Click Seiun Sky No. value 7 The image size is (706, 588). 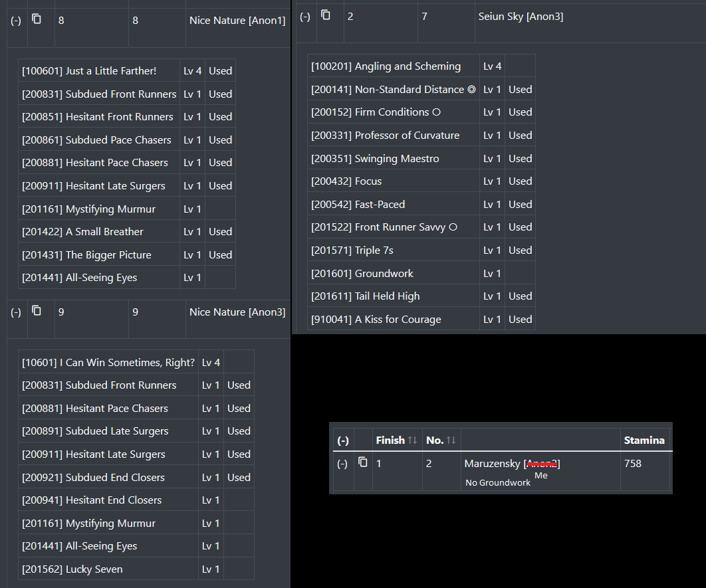pos(424,17)
